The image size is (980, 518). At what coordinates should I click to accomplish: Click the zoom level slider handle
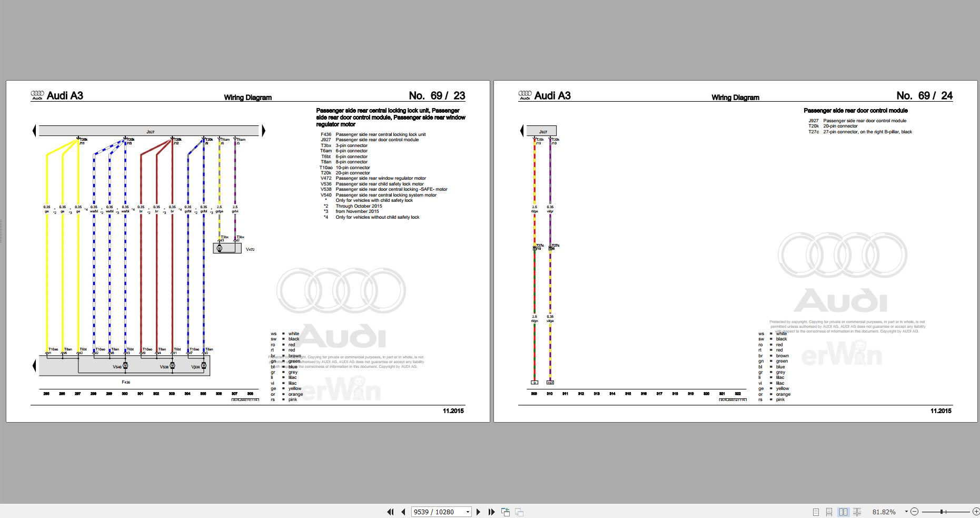942,512
